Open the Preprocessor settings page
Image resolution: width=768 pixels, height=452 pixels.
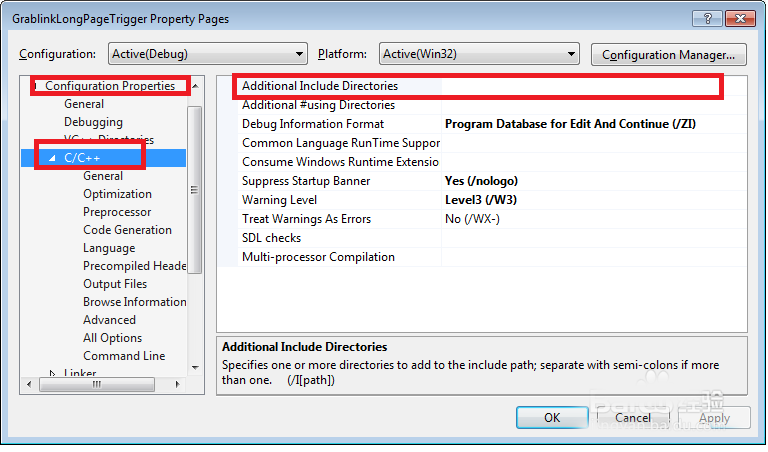click(117, 212)
